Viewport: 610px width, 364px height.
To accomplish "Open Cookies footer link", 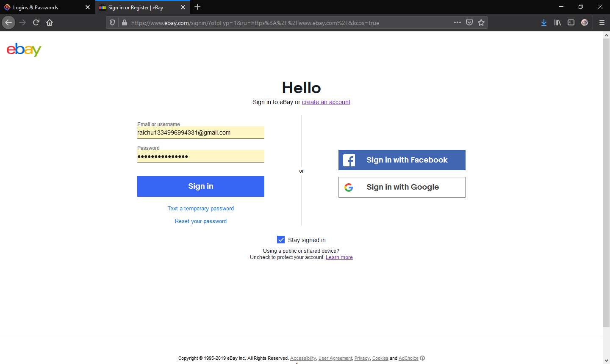I will coord(380,358).
